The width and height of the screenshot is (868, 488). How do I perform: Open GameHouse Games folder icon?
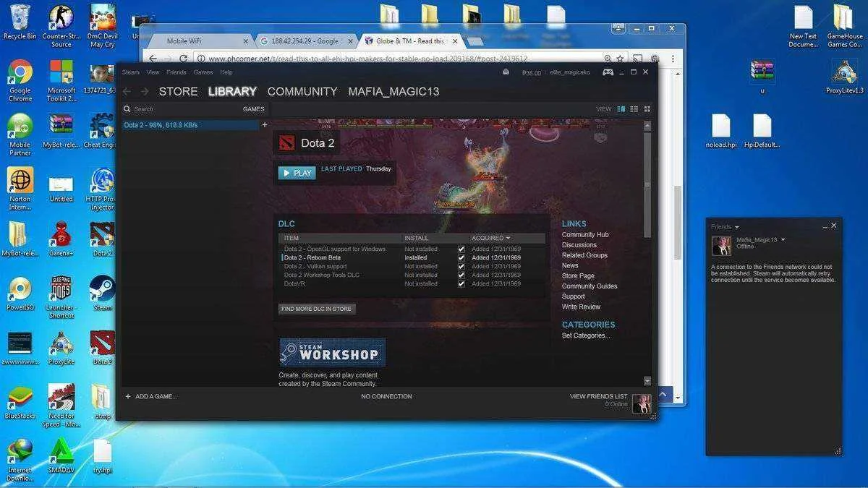point(844,17)
